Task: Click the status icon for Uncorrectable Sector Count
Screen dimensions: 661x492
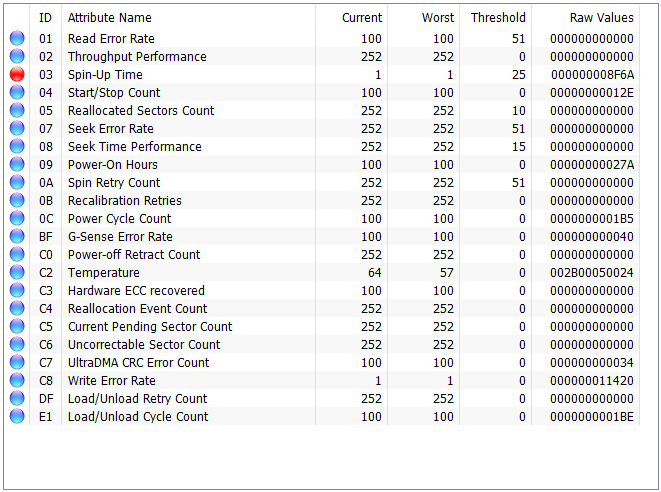Action: click(x=17, y=344)
